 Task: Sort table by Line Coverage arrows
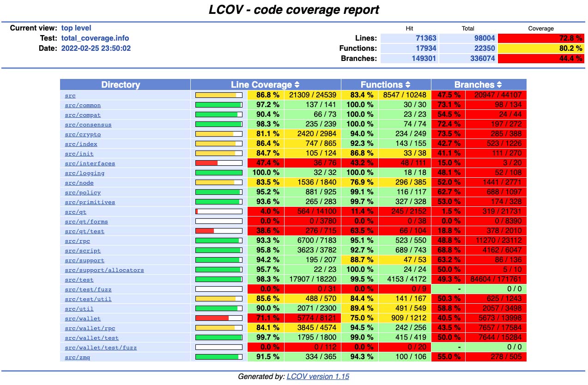point(297,85)
